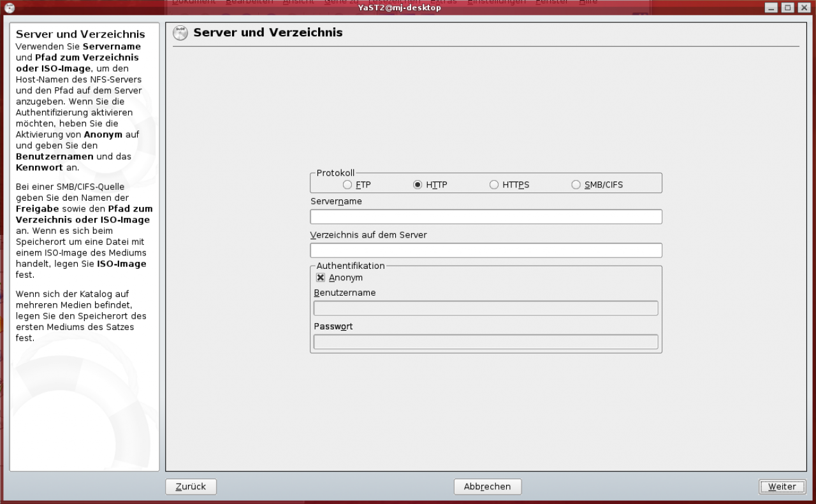Pick the SMB/CIFS protocol option
Viewport: 816px width, 504px height.
576,185
